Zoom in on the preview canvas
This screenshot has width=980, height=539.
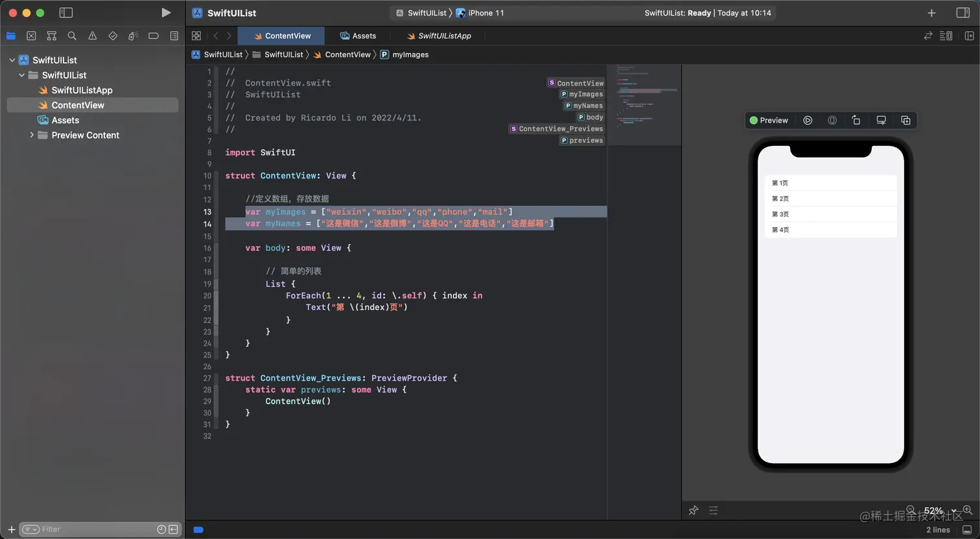click(967, 510)
